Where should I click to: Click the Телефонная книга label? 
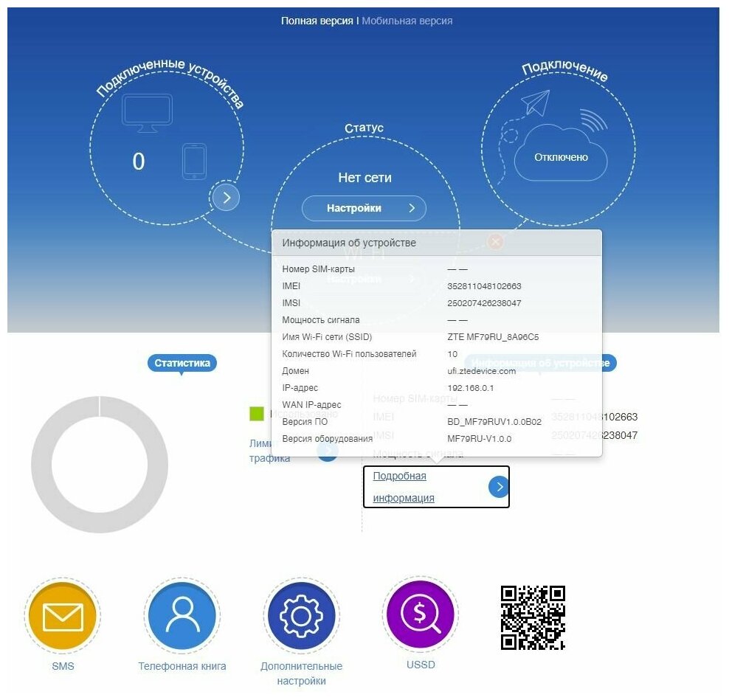(182, 666)
